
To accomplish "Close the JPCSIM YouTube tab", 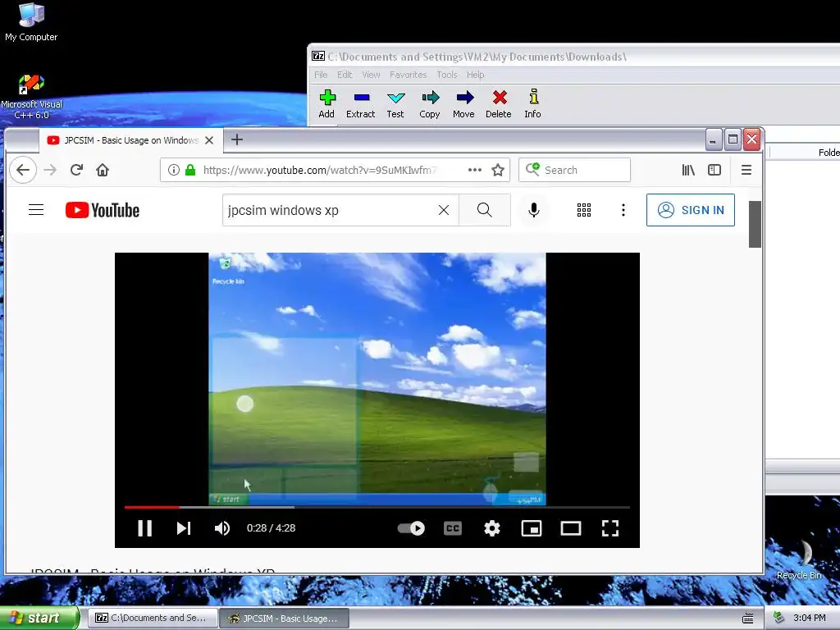I will [209, 140].
